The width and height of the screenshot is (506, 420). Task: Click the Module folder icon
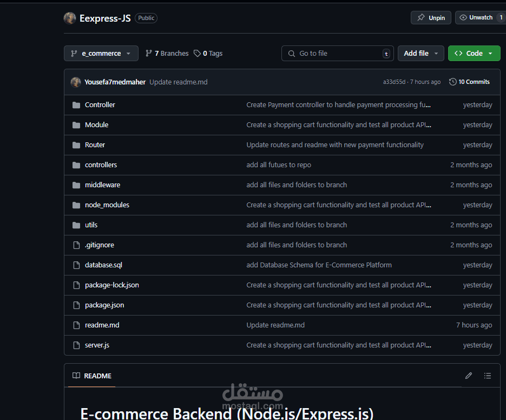[x=76, y=125]
